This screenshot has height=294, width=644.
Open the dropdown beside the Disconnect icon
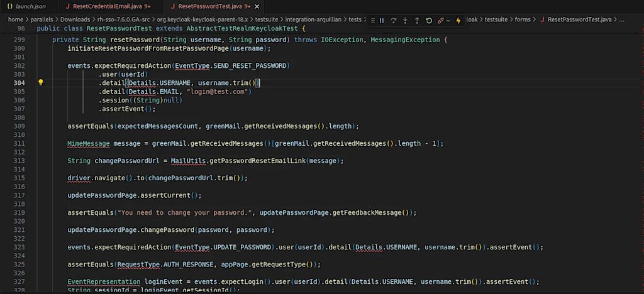pyautogui.click(x=448, y=21)
